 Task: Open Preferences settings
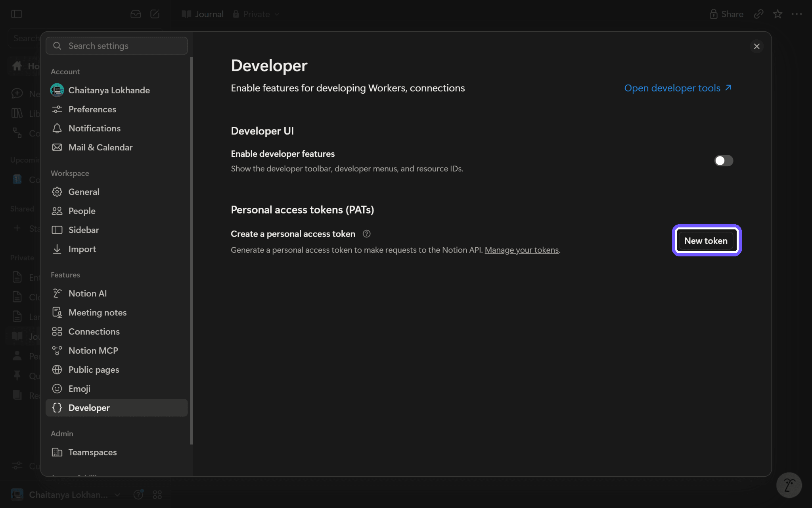(117, 109)
